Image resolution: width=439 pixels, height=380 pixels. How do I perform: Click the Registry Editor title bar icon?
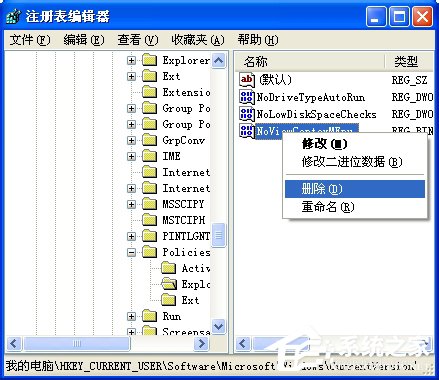coord(14,17)
